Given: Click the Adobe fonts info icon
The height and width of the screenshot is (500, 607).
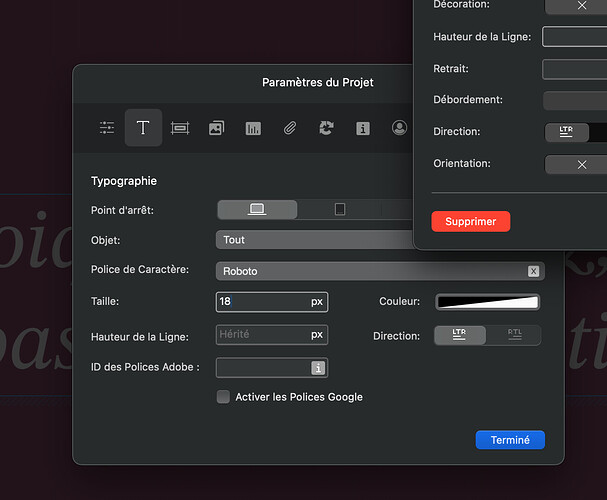Looking at the screenshot, I should pyautogui.click(x=318, y=368).
